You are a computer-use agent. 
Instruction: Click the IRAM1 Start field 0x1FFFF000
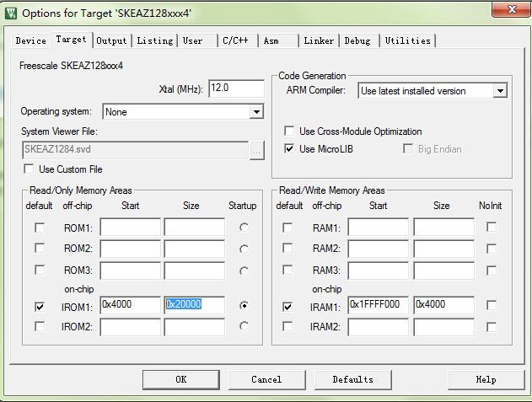(x=379, y=305)
